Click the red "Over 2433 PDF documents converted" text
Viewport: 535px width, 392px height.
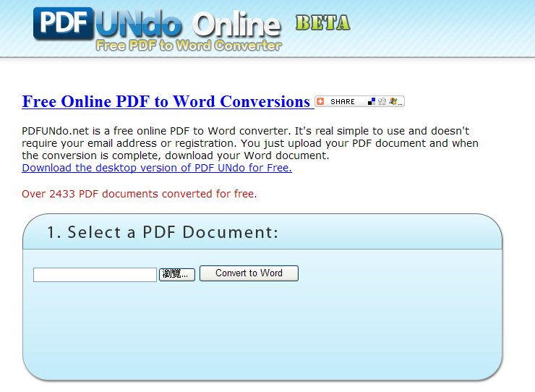[x=140, y=194]
